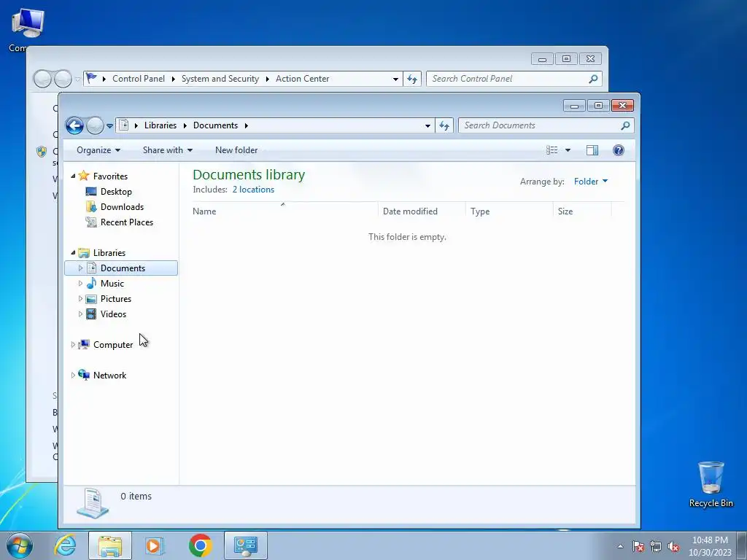Launch Google Chrome from taskbar

[200, 545]
